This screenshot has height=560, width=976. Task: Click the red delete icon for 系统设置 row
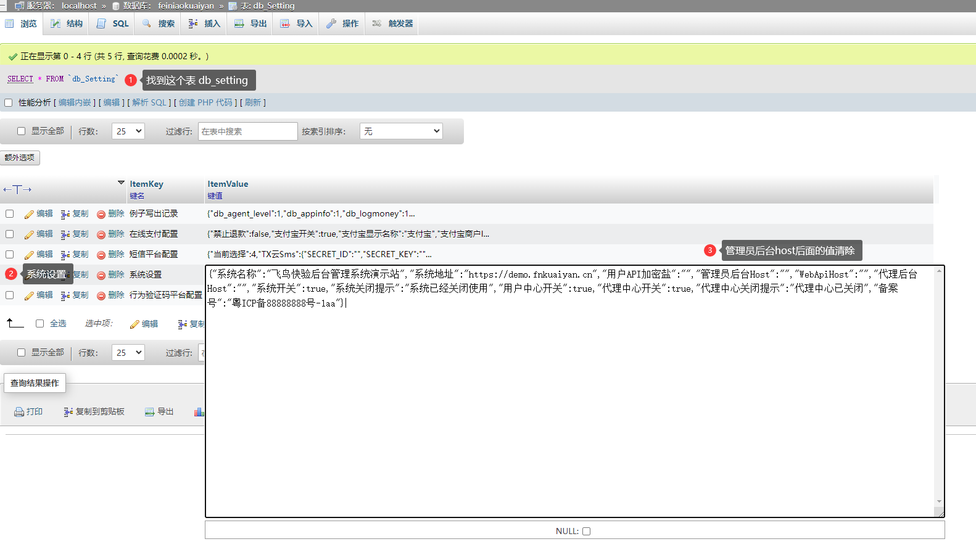(101, 275)
